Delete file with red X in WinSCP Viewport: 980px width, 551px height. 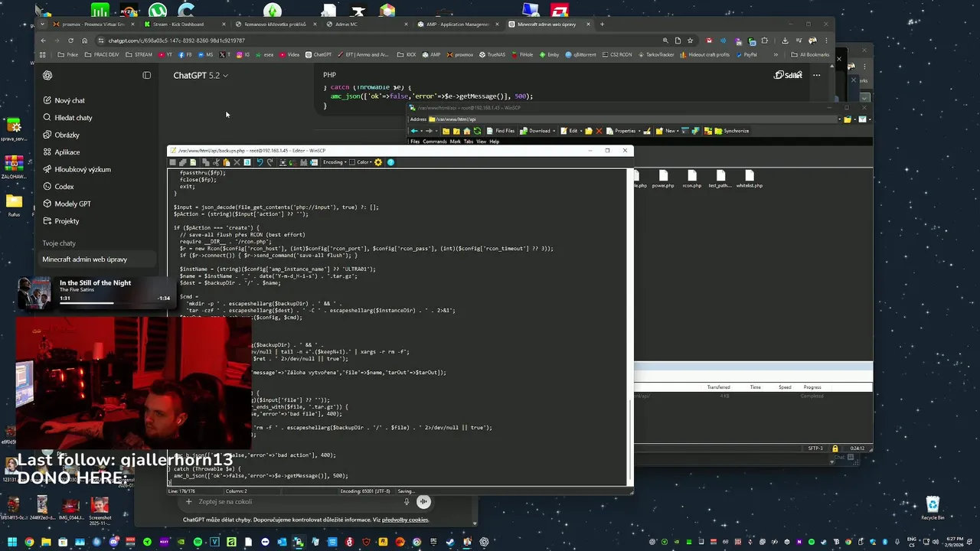599,131
